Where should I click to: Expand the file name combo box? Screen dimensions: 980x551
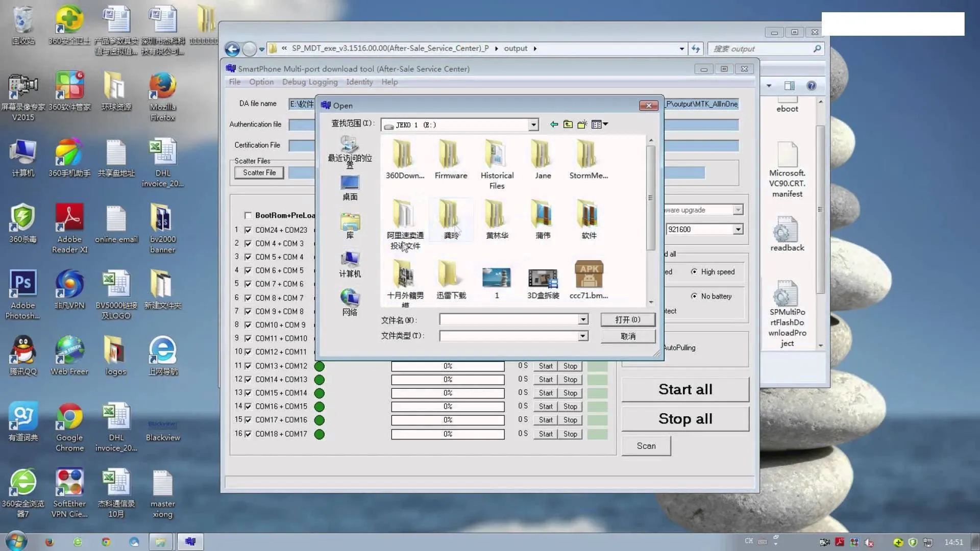[583, 319]
